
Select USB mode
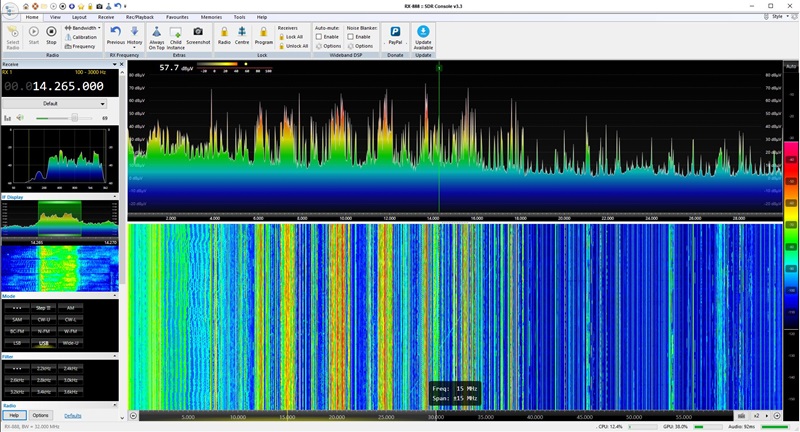(x=44, y=342)
